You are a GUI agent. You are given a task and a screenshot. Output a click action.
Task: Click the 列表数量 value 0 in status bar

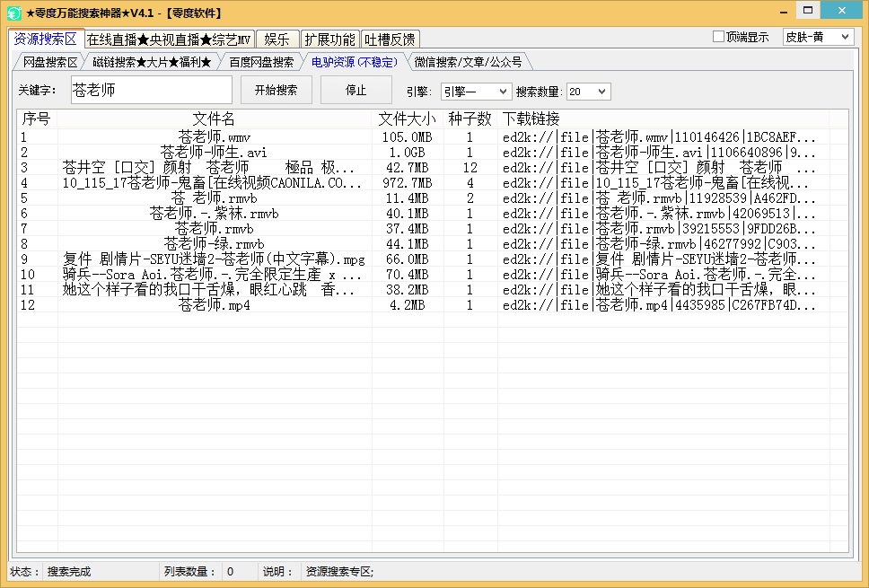click(x=230, y=571)
